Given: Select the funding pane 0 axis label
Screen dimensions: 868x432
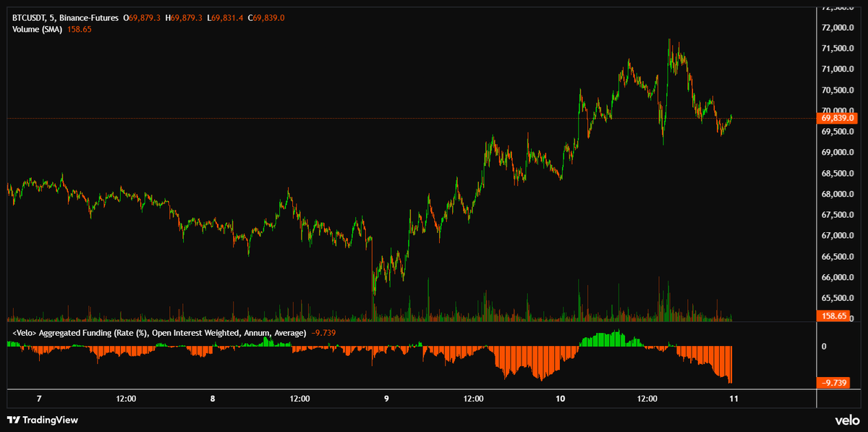Looking at the screenshot, I should pyautogui.click(x=825, y=346).
